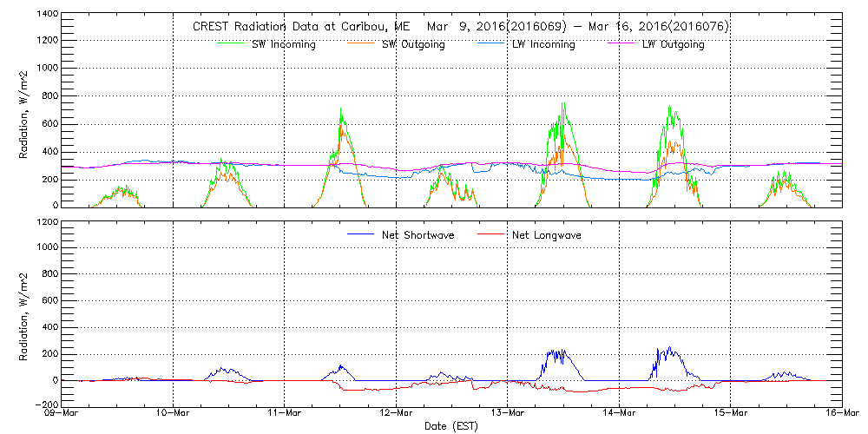Click the -200 value on lower y-axis
This screenshot has height=434, width=868.
point(46,404)
